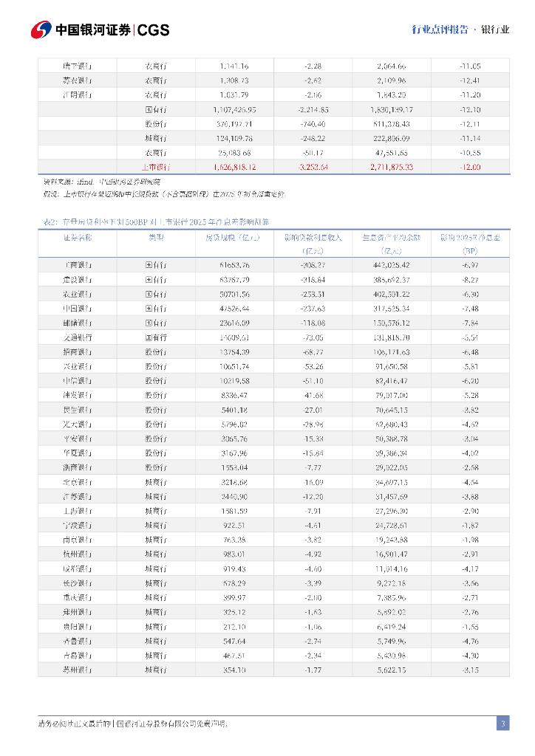
Task: Click the '行业点评报告' header text
Action: pos(440,30)
